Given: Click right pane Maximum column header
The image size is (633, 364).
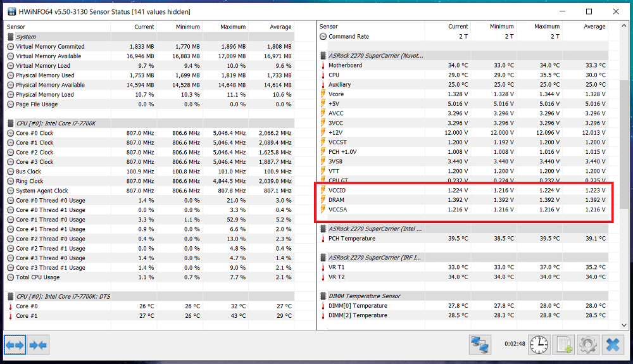Looking at the screenshot, I should [x=539, y=26].
